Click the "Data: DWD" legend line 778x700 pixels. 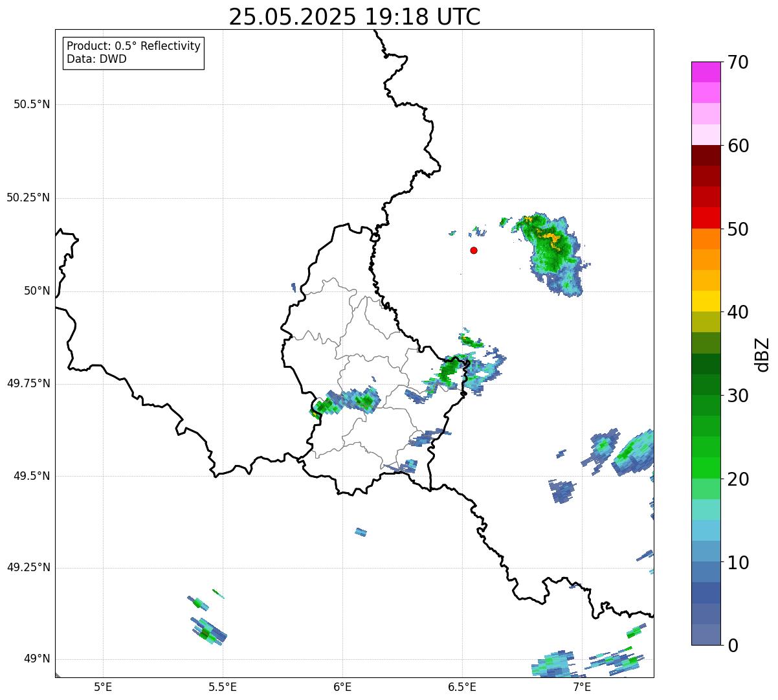[96, 59]
